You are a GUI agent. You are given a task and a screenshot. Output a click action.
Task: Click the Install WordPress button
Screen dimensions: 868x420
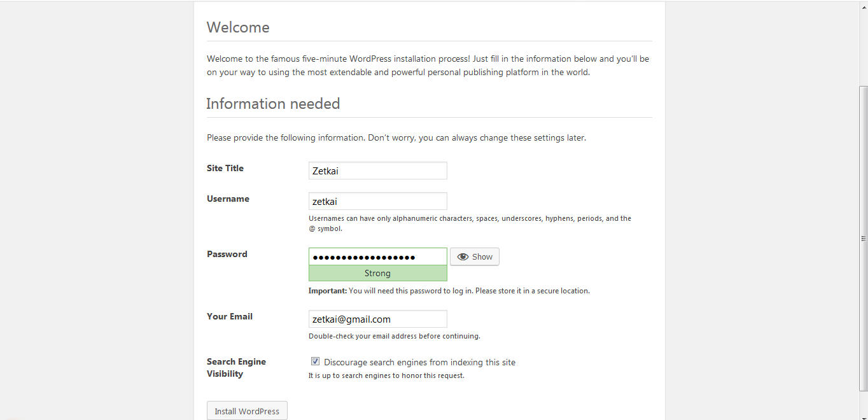(x=247, y=411)
